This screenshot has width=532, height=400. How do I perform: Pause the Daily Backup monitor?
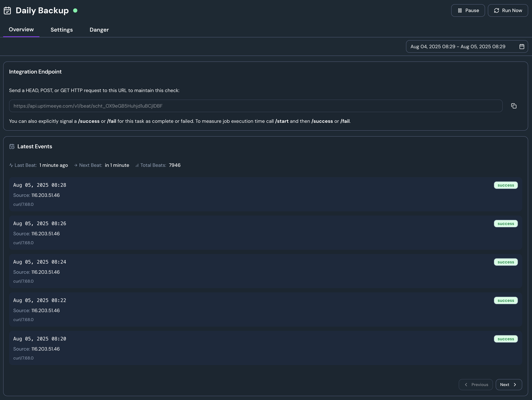[x=468, y=11]
